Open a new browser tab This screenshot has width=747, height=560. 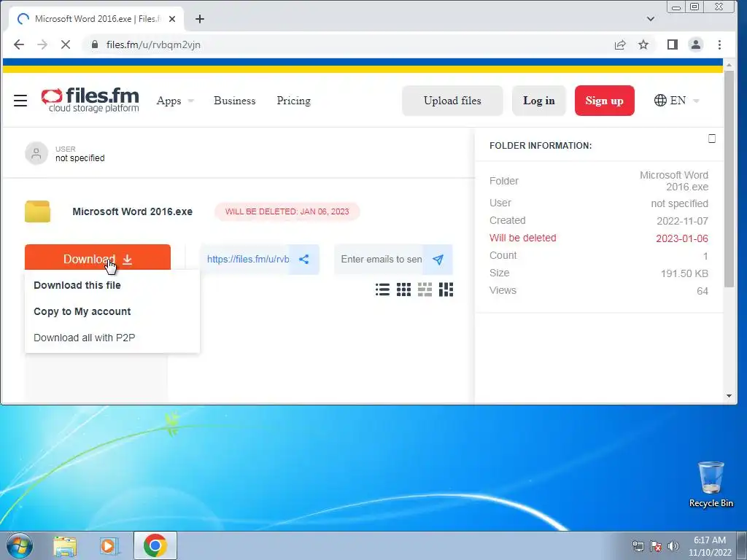[200, 19]
